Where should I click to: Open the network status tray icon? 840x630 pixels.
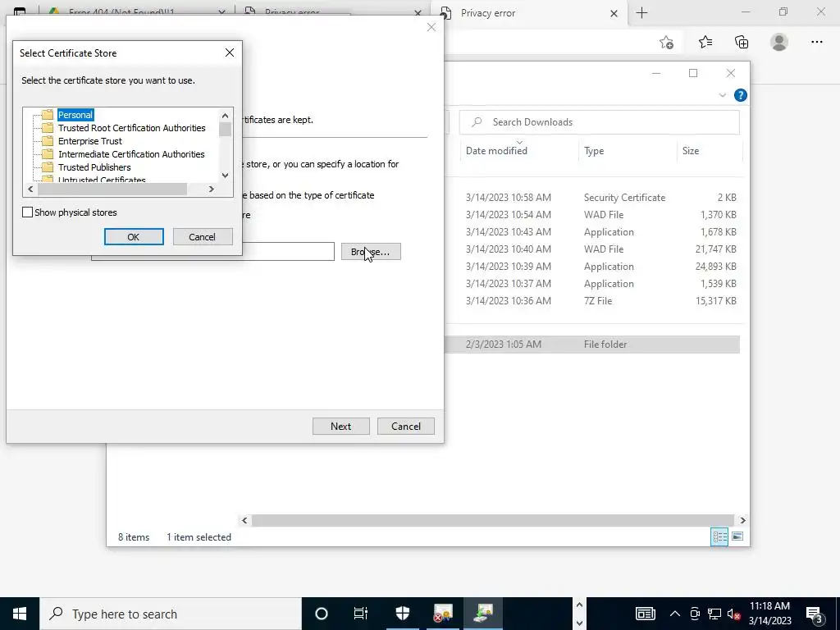(714, 614)
